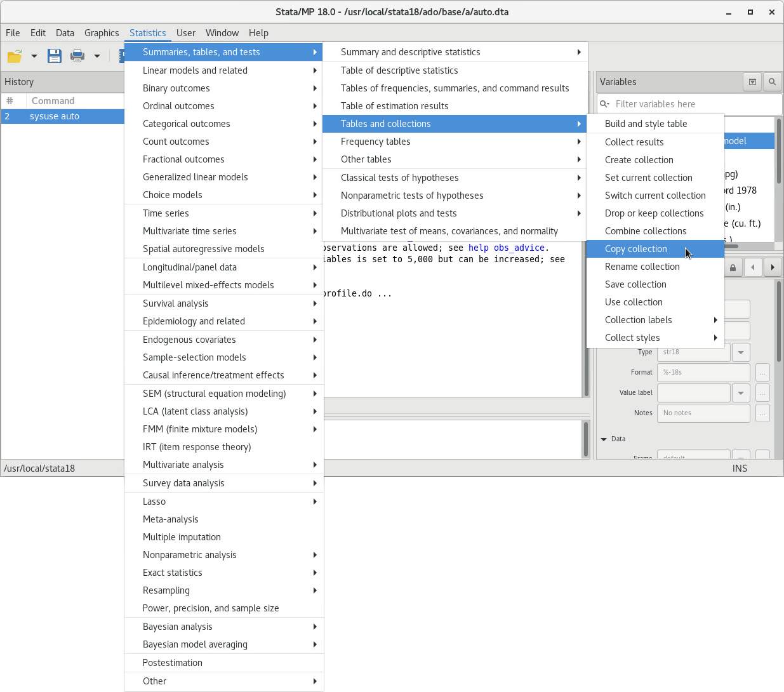The image size is (784, 692).
Task: Expand Linear models and related submenu
Action: click(224, 70)
